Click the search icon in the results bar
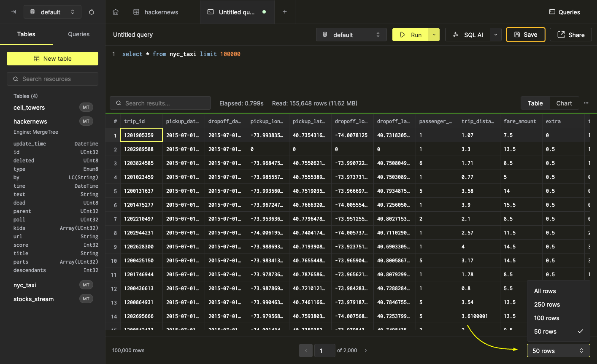Viewport: 597px width, 364px height. pyautogui.click(x=119, y=103)
